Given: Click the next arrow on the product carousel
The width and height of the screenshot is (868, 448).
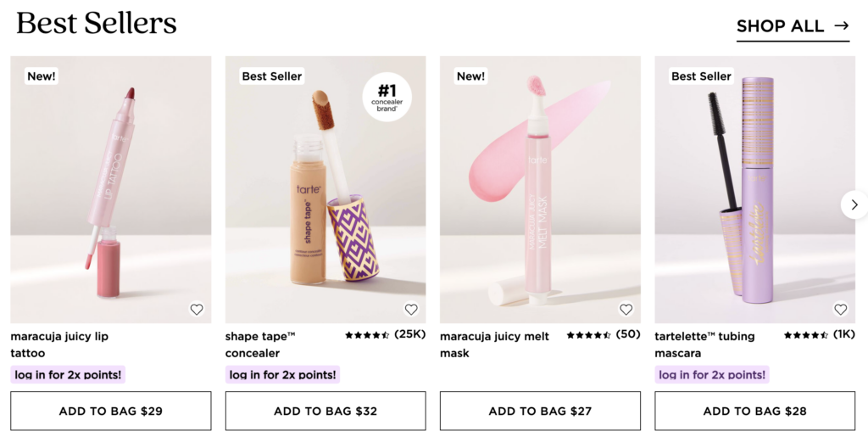Looking at the screenshot, I should [x=854, y=204].
